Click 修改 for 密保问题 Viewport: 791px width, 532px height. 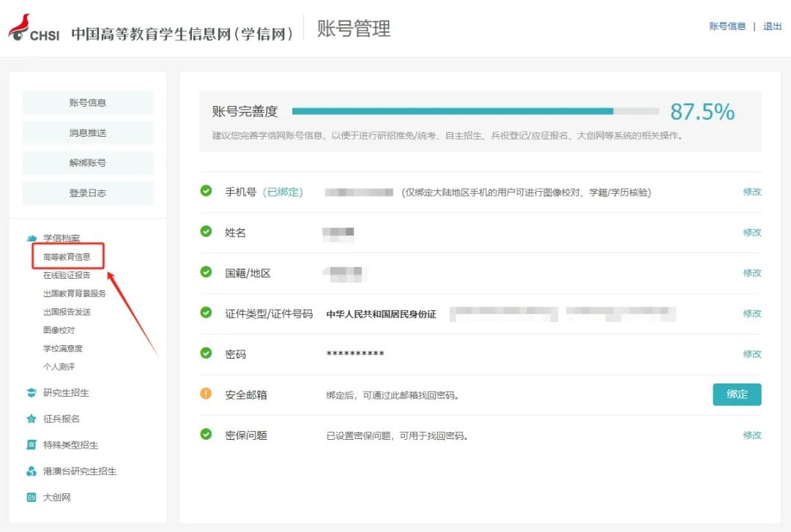point(752,435)
